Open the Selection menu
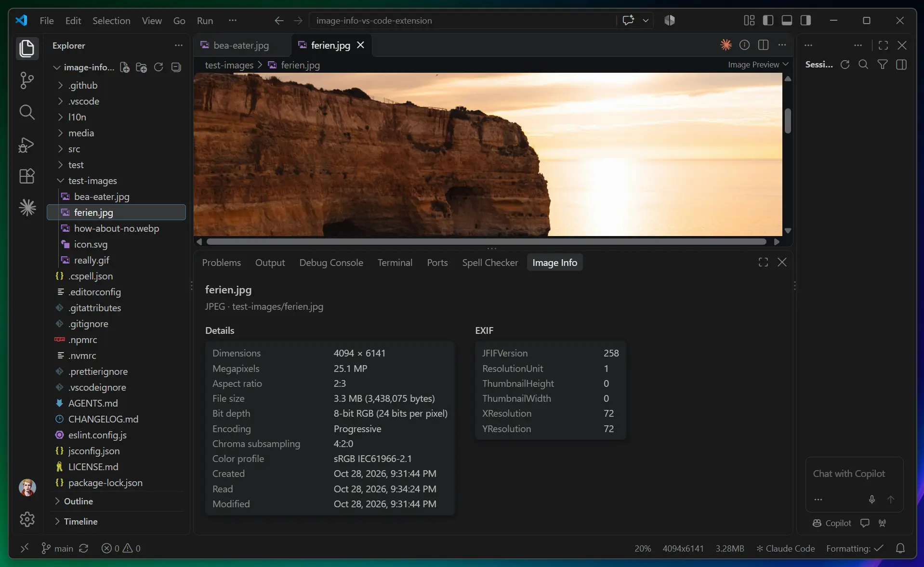The width and height of the screenshot is (924, 567). click(111, 21)
